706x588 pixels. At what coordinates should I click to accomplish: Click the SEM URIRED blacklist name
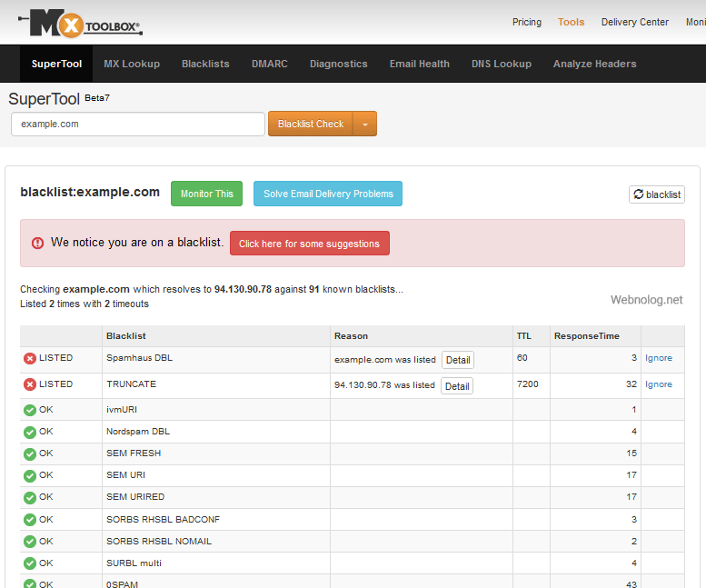[x=135, y=496]
